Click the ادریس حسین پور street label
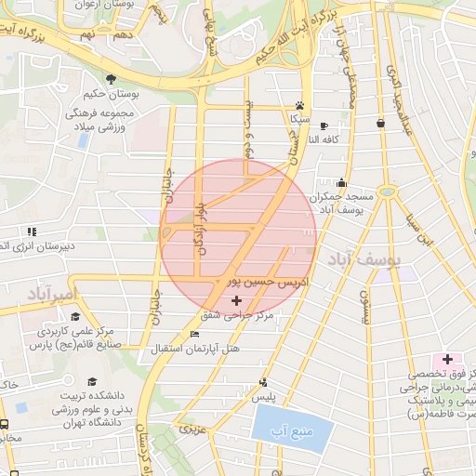The width and height of the screenshot is (476, 476). tap(269, 283)
